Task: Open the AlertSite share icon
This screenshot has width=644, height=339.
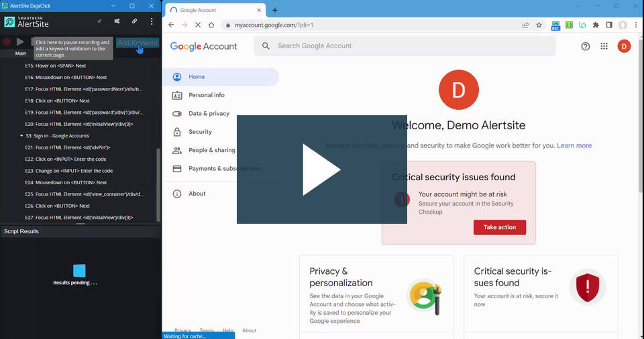Action: click(117, 21)
